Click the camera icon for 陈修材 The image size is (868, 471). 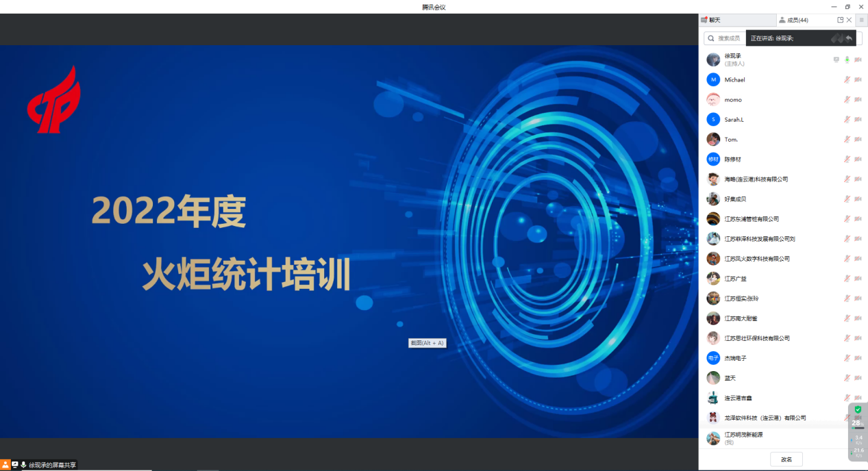858,159
